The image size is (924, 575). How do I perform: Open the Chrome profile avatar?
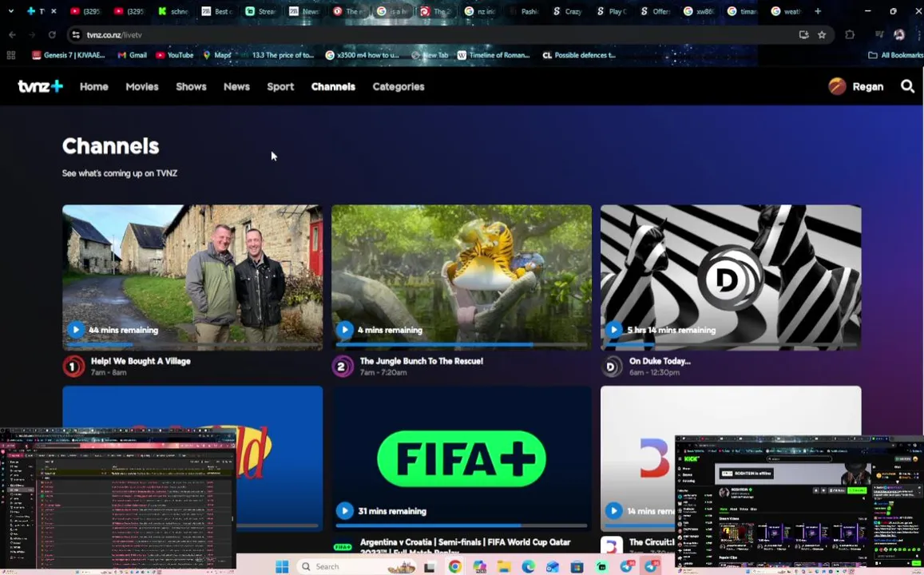coord(898,35)
